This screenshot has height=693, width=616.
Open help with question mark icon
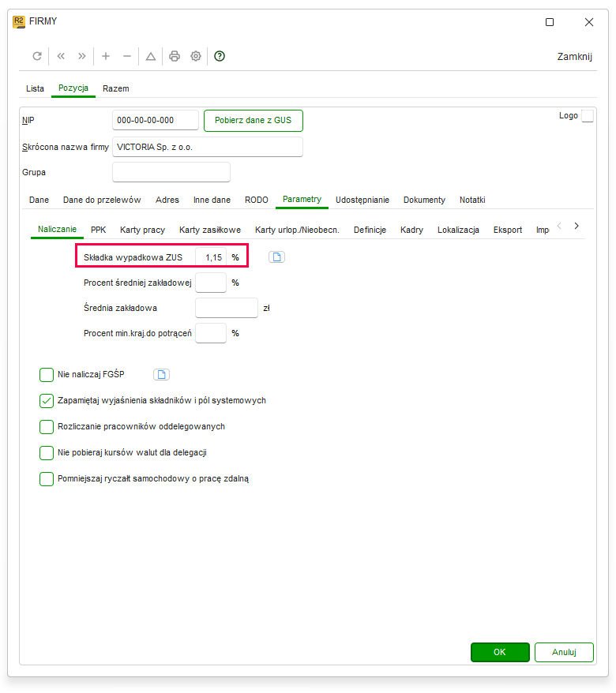click(x=220, y=56)
